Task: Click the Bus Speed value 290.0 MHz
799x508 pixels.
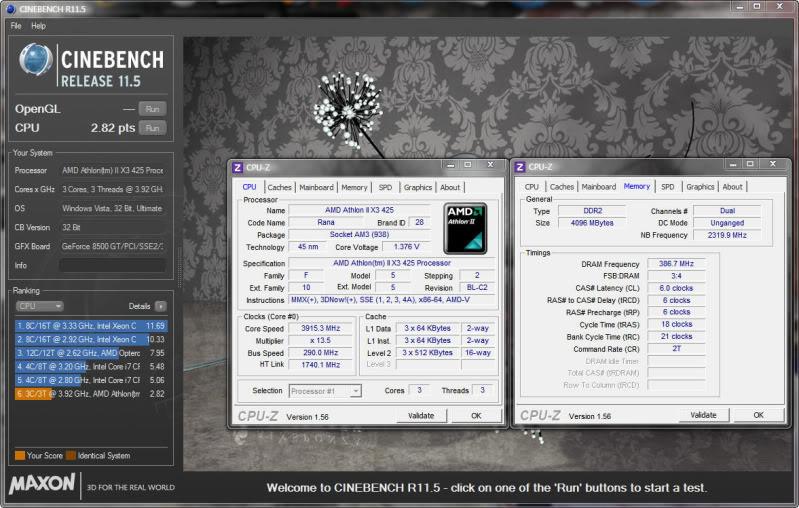Action: tap(321, 353)
